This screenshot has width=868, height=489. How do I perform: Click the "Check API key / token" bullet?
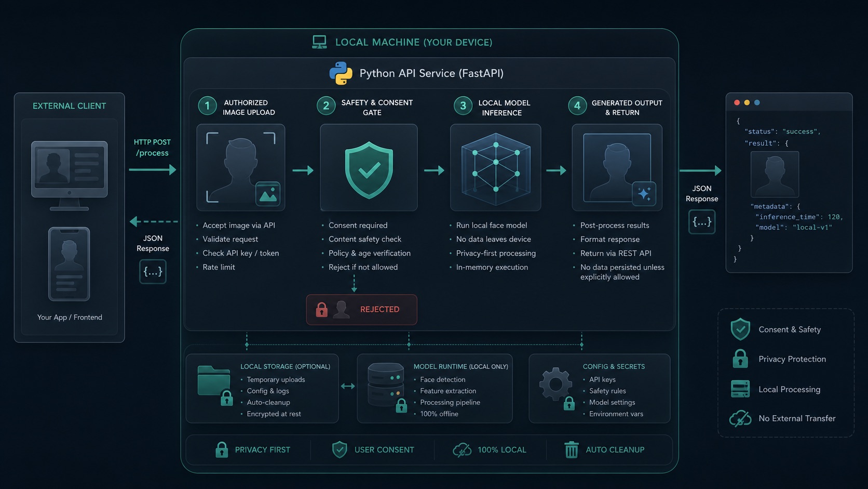click(x=240, y=254)
